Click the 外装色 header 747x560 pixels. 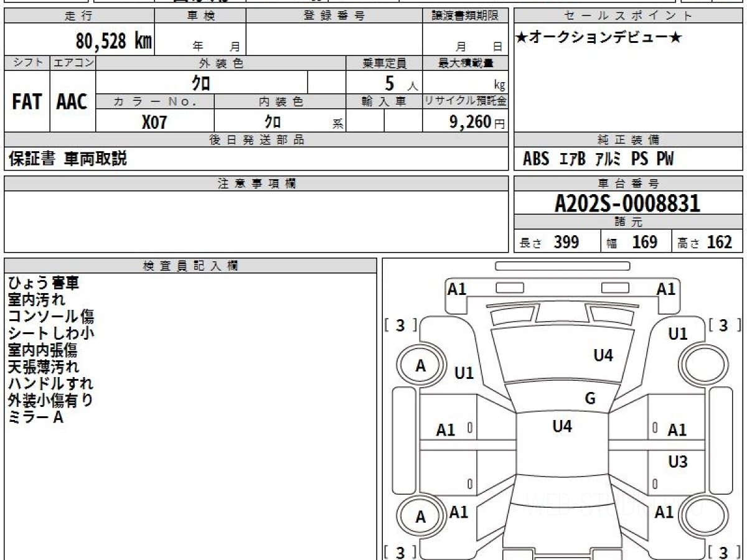(221, 63)
